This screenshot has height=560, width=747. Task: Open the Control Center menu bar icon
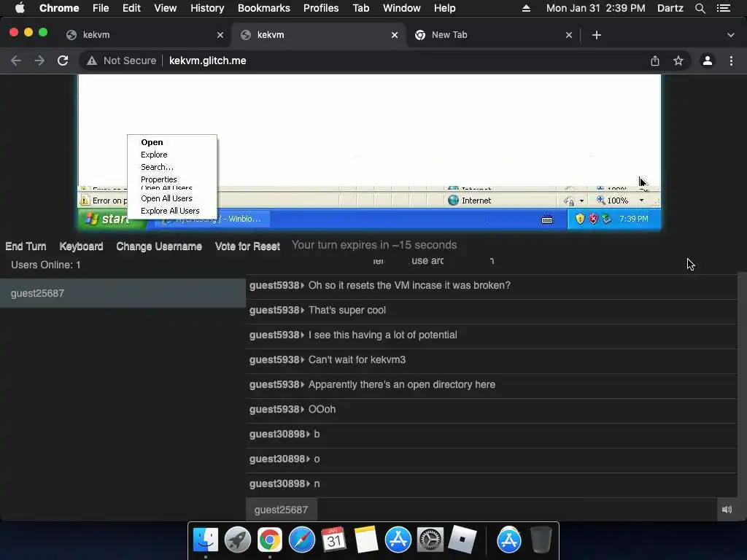pyautogui.click(x=724, y=8)
